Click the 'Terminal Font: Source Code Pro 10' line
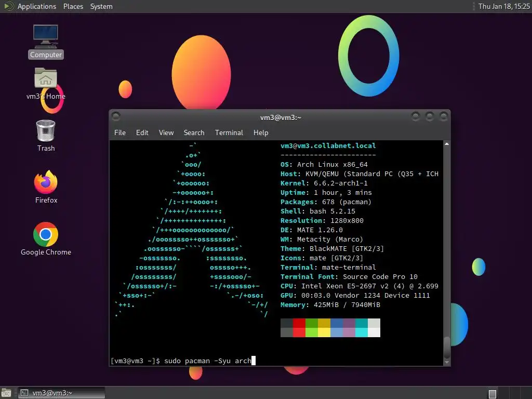Screen dimensions: 532x399 click(x=349, y=277)
